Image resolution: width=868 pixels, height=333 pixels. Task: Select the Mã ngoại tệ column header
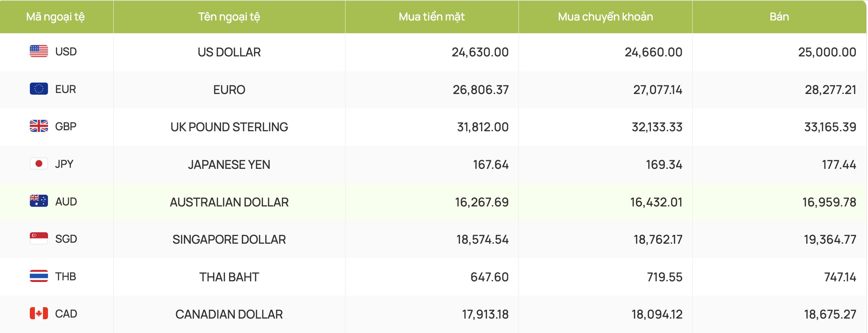coord(56,17)
